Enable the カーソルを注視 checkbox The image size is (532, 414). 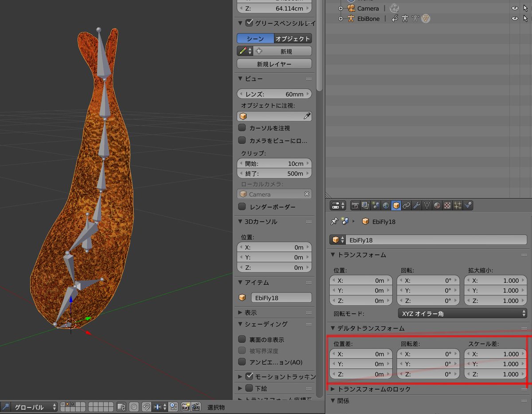(242, 128)
